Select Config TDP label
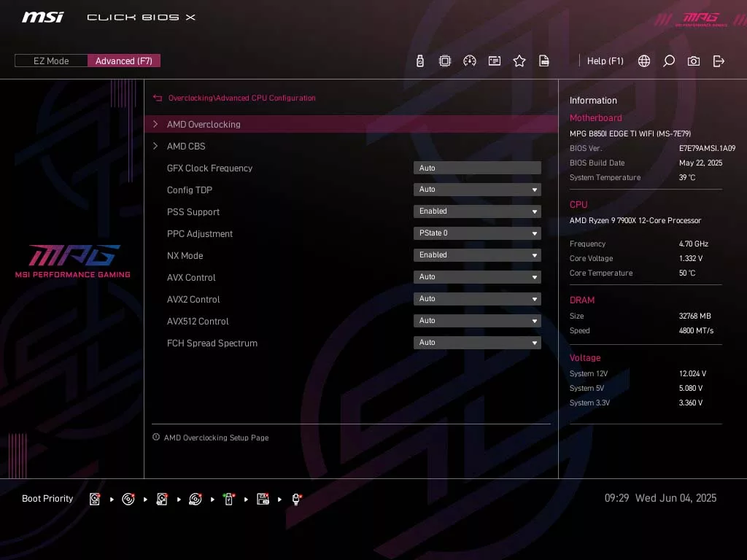The width and height of the screenshot is (747, 560). click(190, 190)
